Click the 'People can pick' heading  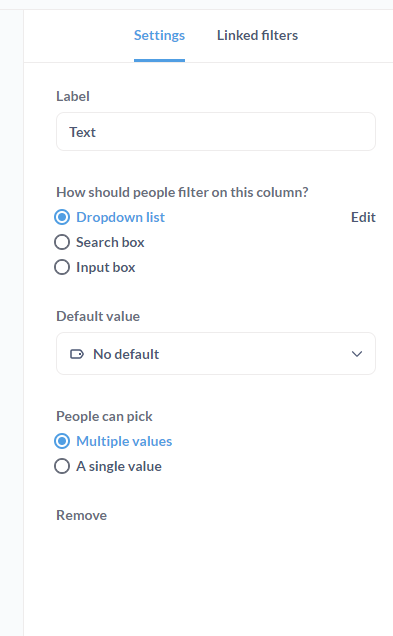point(104,417)
